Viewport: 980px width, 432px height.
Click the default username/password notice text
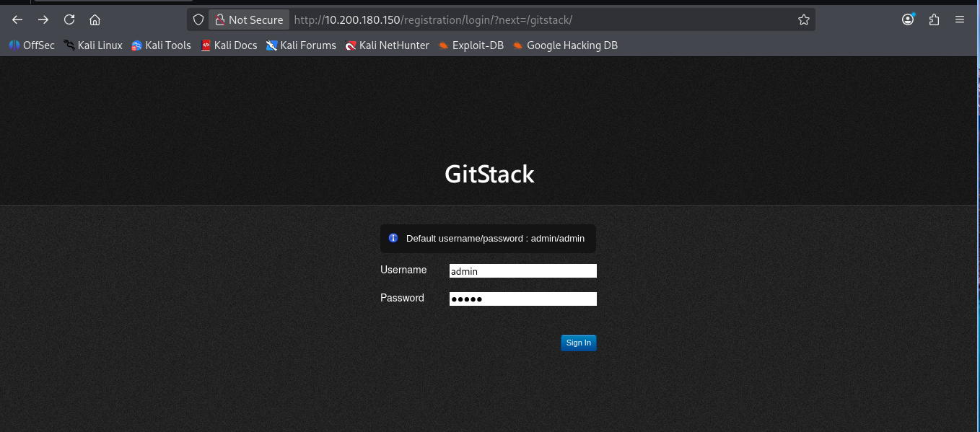495,238
